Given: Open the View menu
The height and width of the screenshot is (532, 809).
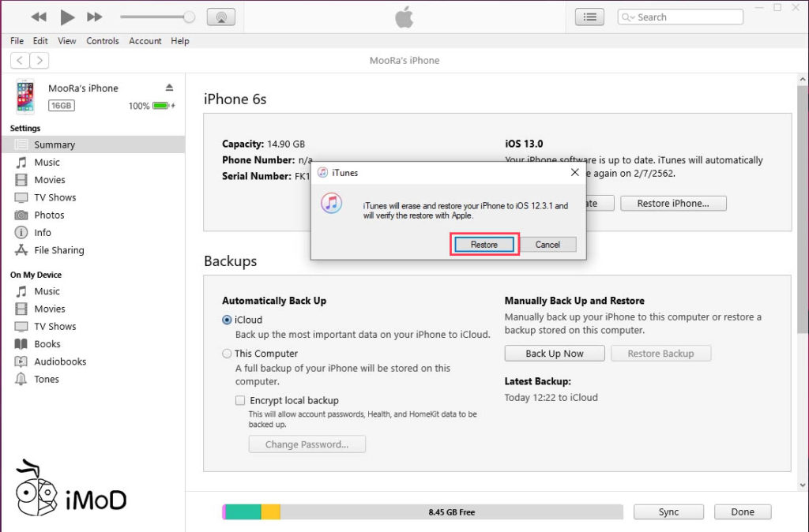Looking at the screenshot, I should click(66, 41).
